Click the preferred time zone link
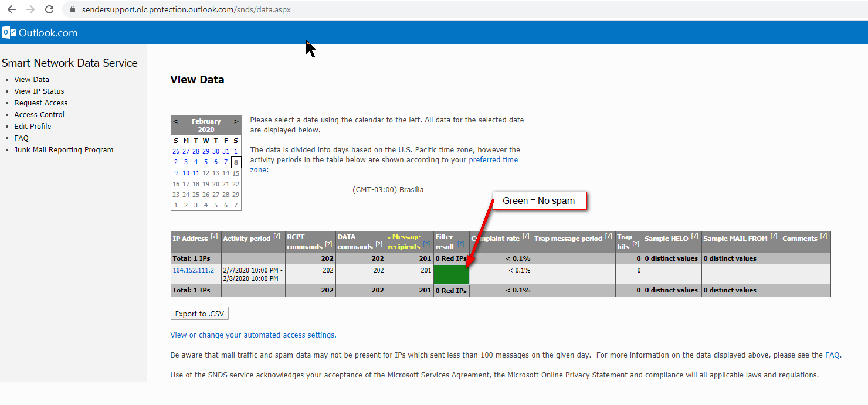Viewport: 868px width, 405px height. click(493, 160)
